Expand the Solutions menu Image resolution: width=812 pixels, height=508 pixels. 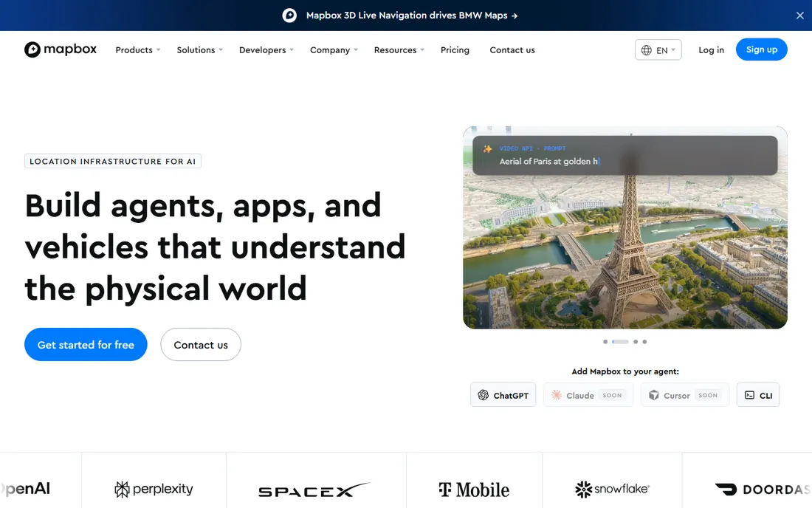[x=199, y=49]
